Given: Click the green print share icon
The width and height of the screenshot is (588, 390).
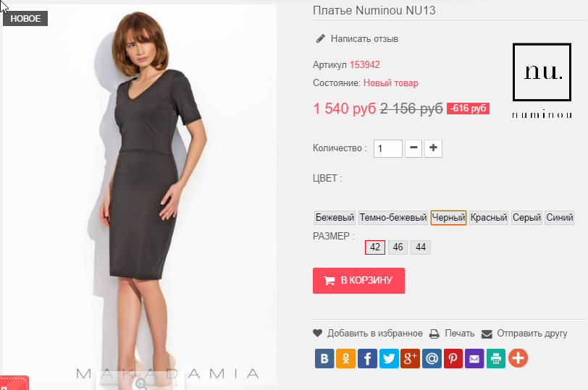Looking at the screenshot, I should point(496,358).
